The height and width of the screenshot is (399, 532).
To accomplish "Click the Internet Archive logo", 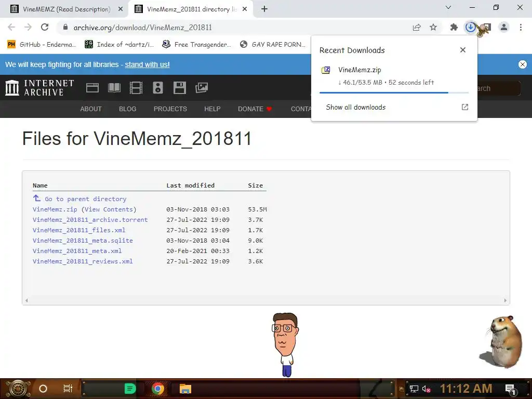I will point(39,88).
